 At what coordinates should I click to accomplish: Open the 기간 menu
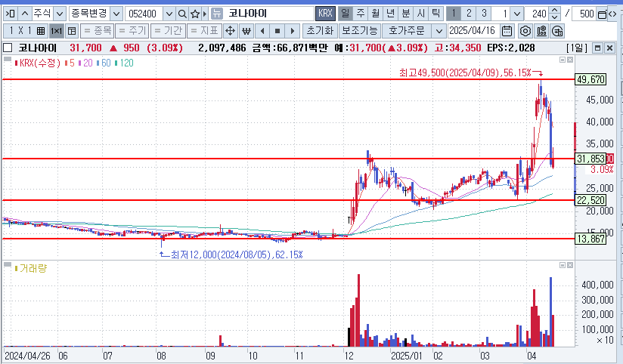(x=168, y=30)
